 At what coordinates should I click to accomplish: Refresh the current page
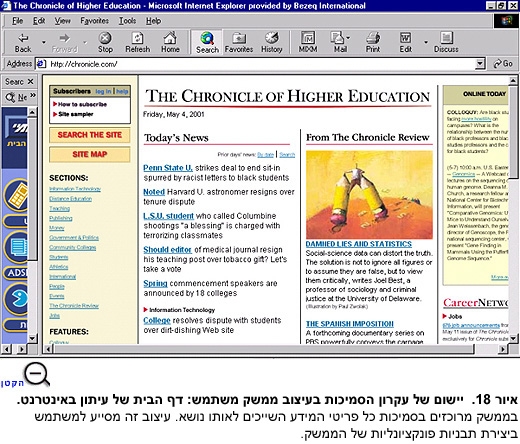[x=137, y=43]
